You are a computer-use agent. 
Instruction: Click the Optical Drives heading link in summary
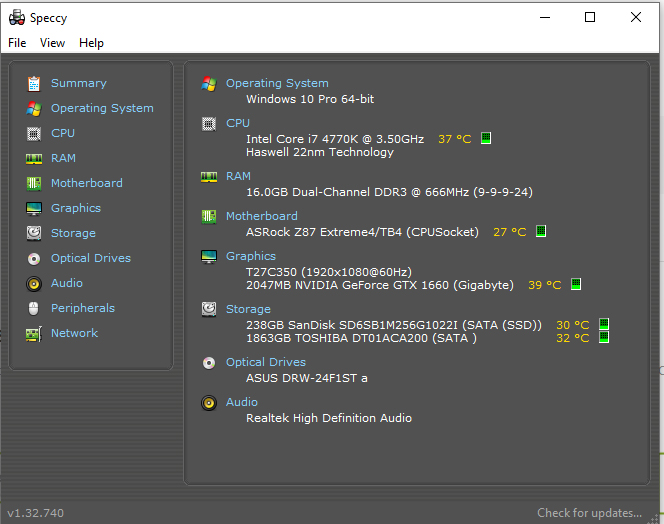266,362
